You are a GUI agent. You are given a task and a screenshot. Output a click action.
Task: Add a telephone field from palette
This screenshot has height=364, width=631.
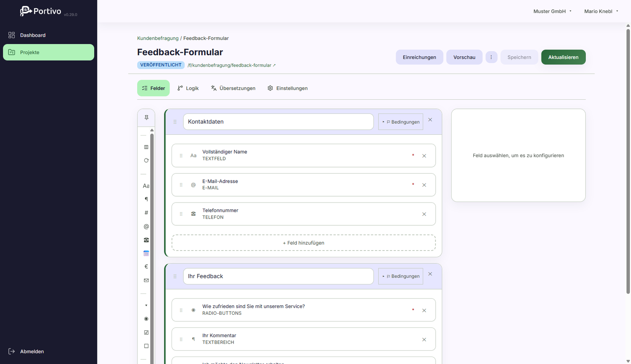[146, 240]
